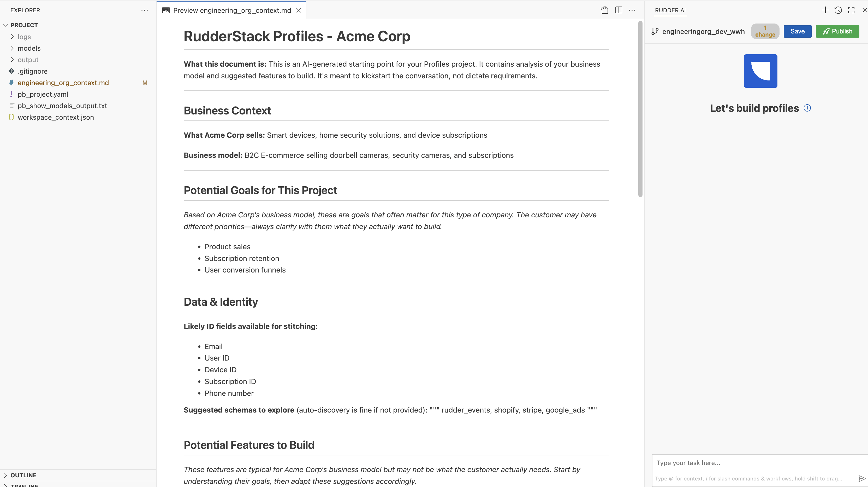This screenshot has height=487, width=868.
Task: Select the Preview engineering_org_context.md tab
Action: (x=232, y=10)
